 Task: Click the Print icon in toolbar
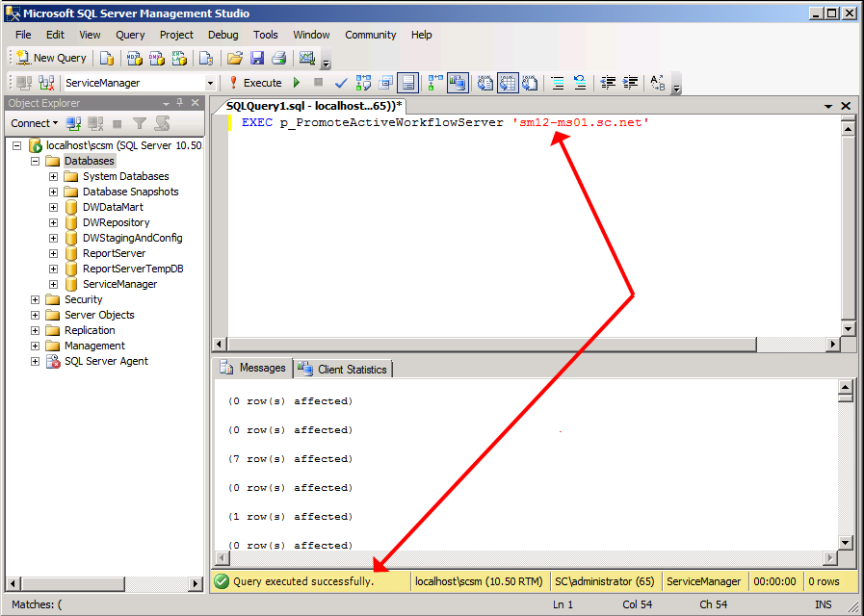tap(278, 58)
